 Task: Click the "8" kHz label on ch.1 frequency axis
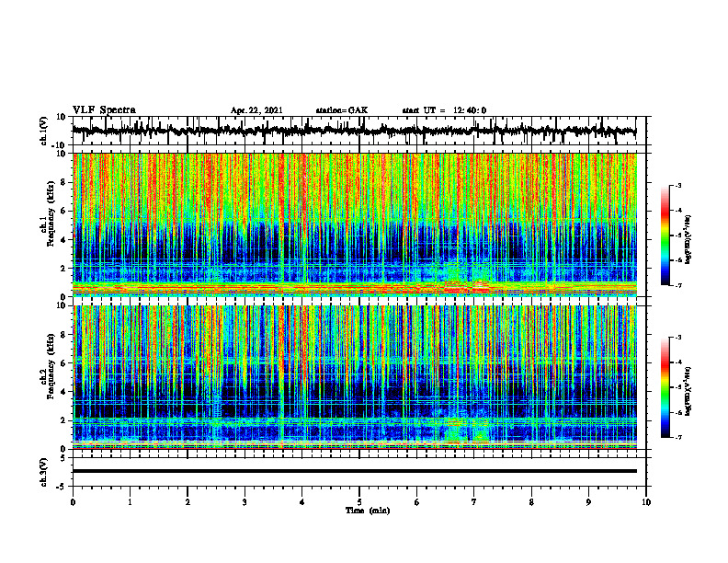[x=64, y=182]
